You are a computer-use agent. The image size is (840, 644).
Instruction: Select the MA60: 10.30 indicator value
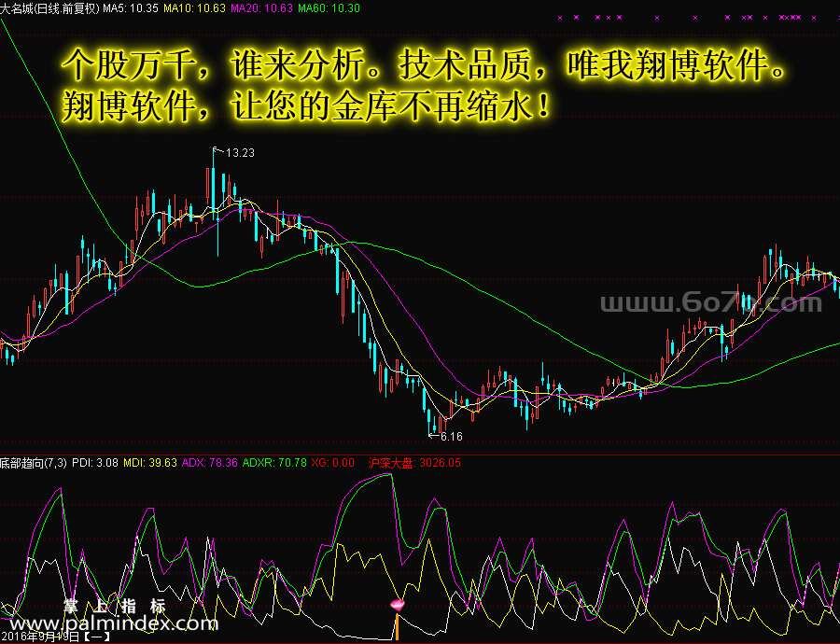point(329,8)
